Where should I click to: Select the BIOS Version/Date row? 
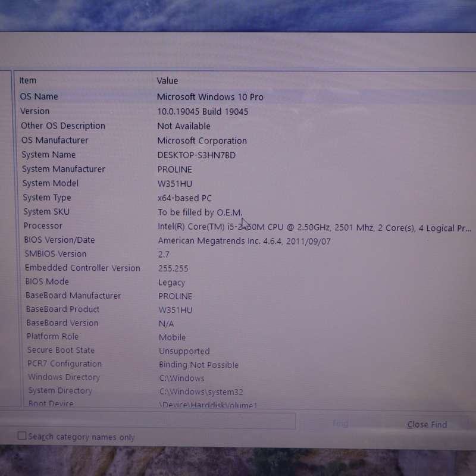59,240
